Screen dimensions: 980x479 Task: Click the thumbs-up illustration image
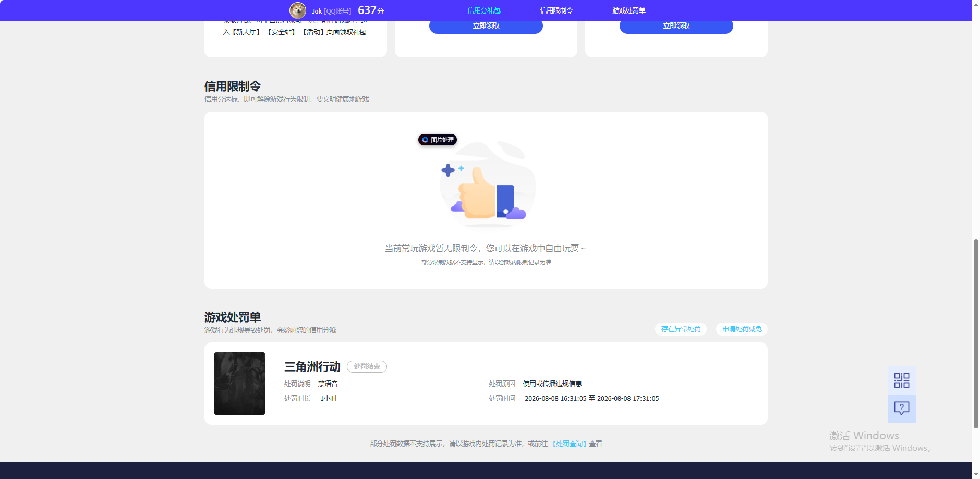[x=487, y=184]
